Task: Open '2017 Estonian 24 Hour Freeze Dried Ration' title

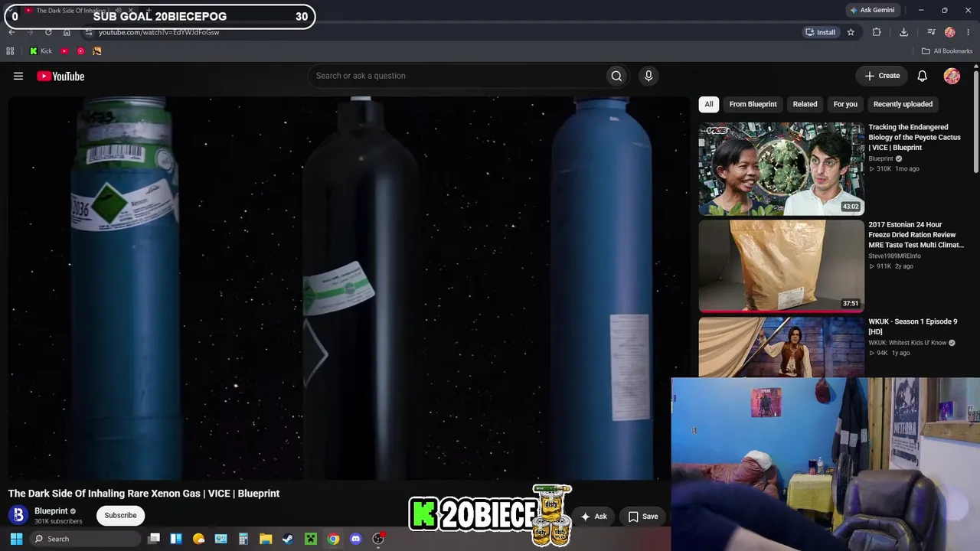Action: click(916, 235)
